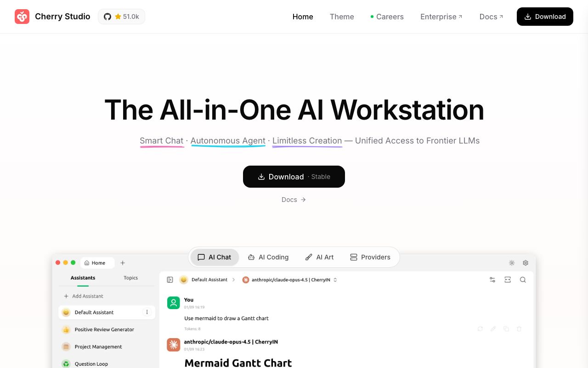The width and height of the screenshot is (588, 368).
Task: Click the "Tokens: 8" label
Action: tap(192, 329)
